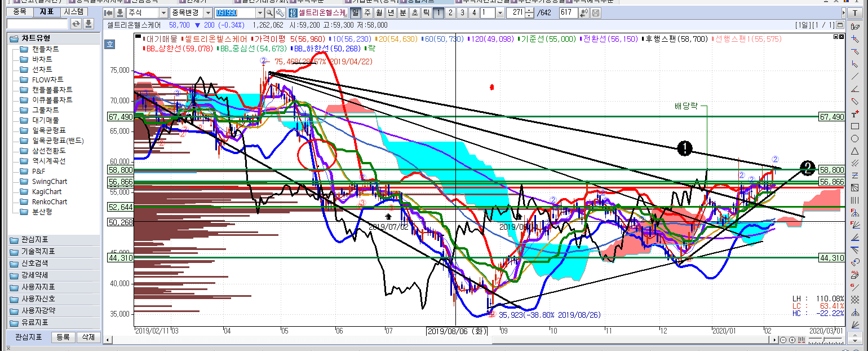This screenshot has width=868, height=351.
Task: Click the refresh icon in indicator search
Action: coord(76,24)
